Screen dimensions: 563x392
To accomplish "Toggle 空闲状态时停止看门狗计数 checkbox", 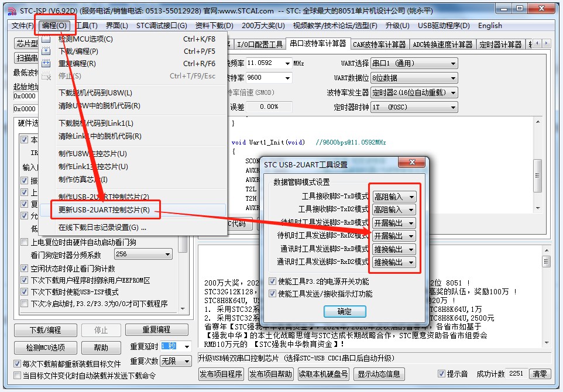I will [x=25, y=268].
